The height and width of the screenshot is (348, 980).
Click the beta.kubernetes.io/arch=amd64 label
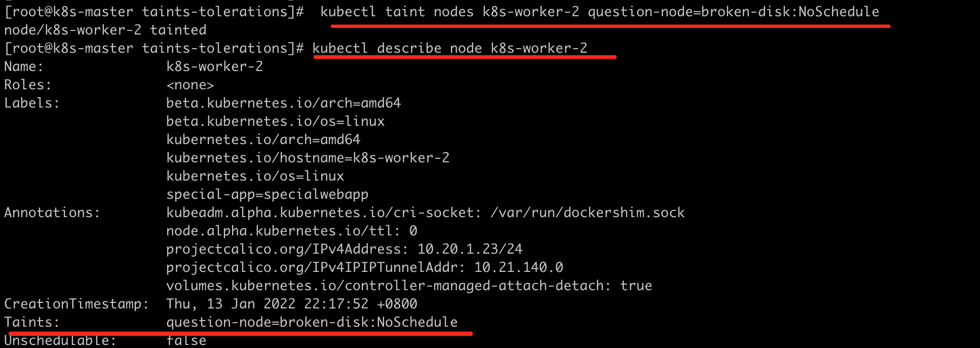point(283,103)
